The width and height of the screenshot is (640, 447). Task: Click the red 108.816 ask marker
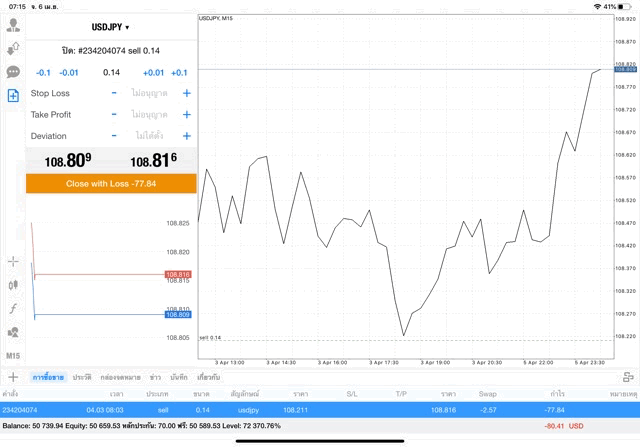[x=178, y=274]
